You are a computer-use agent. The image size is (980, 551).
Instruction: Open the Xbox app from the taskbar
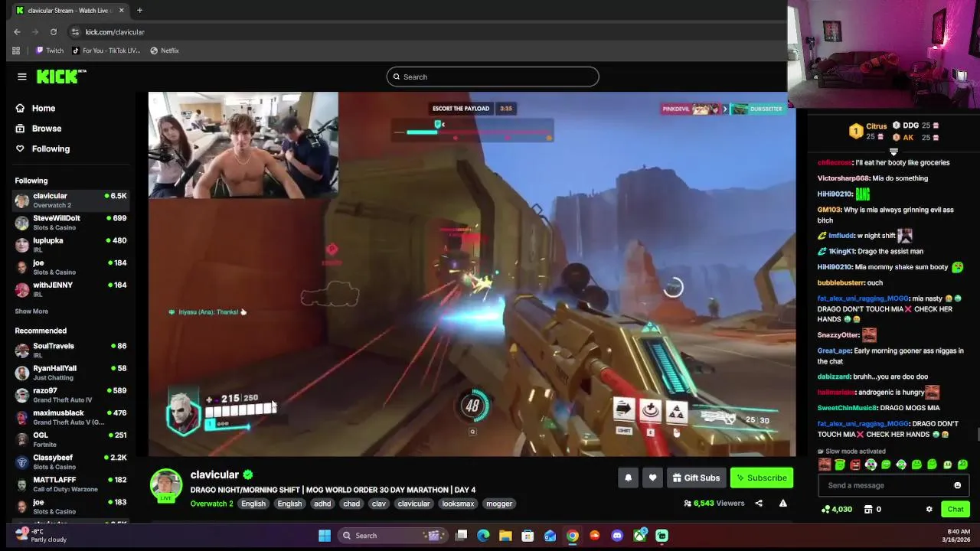point(639,536)
